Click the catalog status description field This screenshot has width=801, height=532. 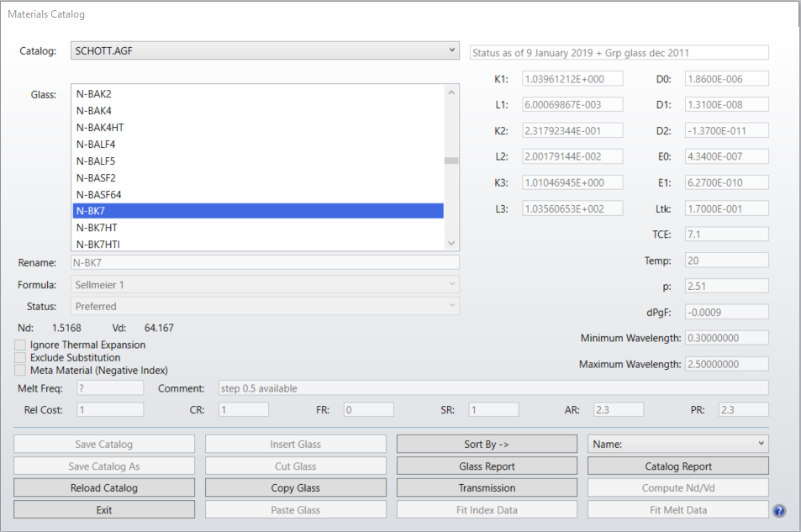pyautogui.click(x=619, y=53)
